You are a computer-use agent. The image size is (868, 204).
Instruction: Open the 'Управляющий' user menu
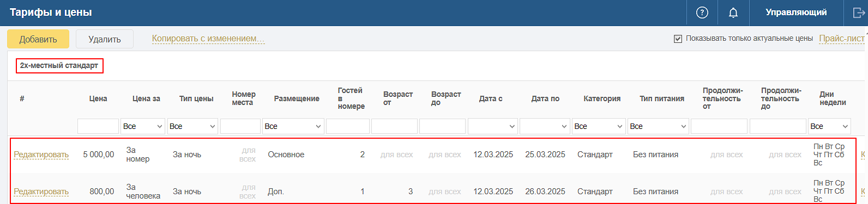tap(796, 13)
